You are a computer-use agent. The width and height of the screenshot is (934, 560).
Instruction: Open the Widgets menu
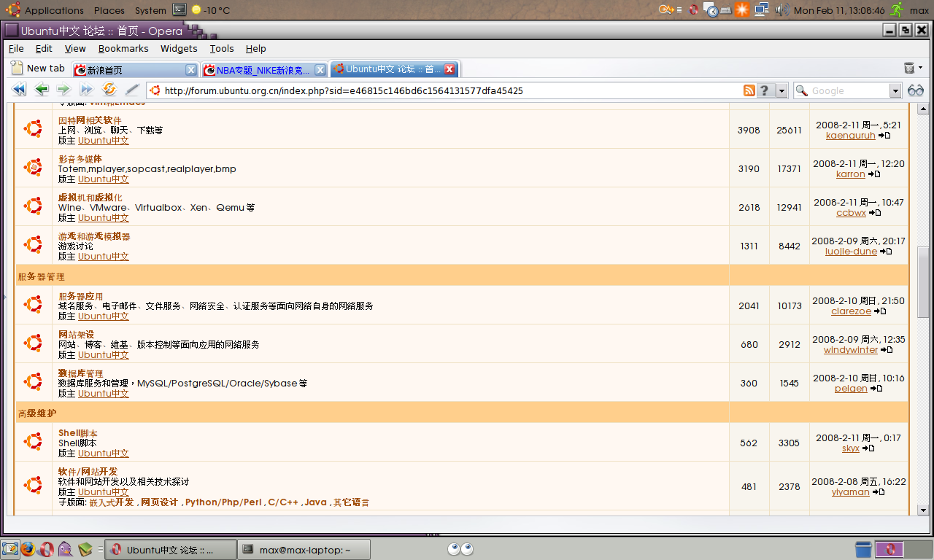pyautogui.click(x=179, y=48)
